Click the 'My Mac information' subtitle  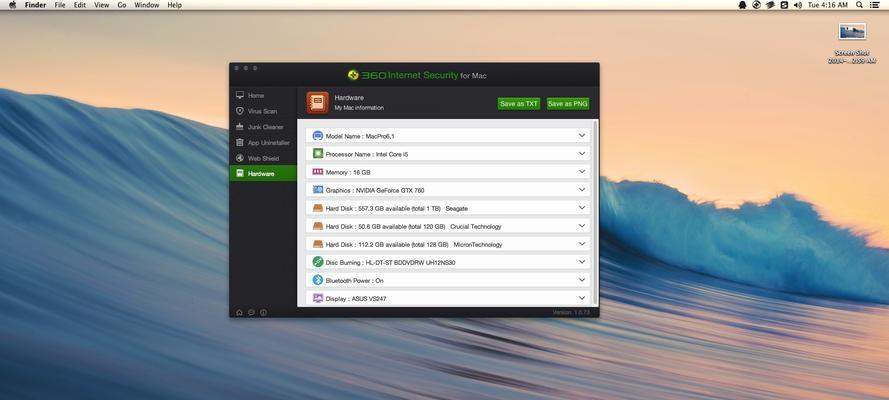[x=359, y=108]
